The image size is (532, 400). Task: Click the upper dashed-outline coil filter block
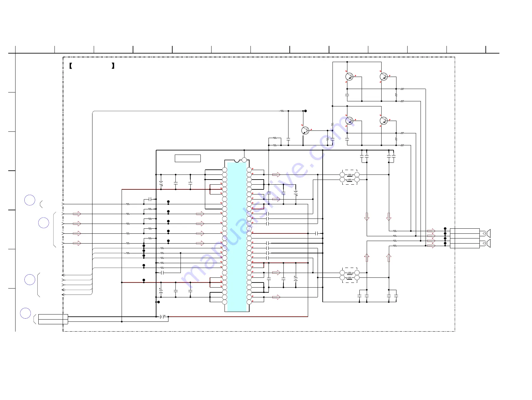pyautogui.click(x=350, y=177)
